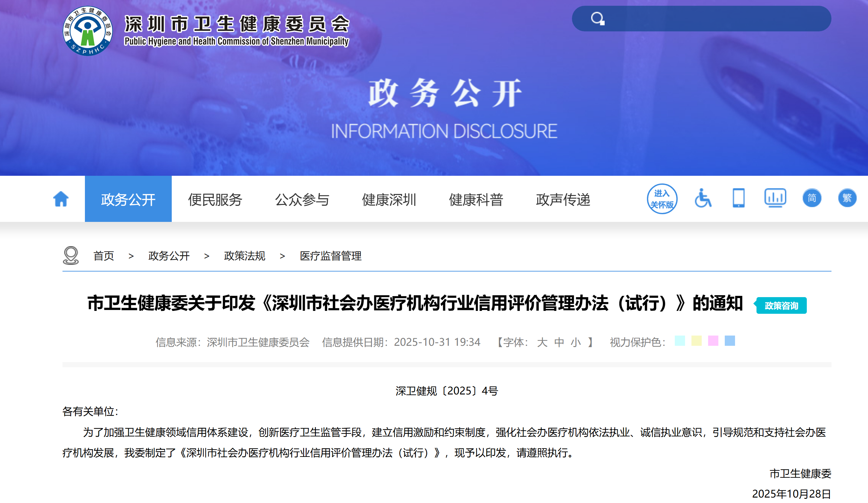868x503 pixels.
Task: Click the 各有关单位 salutation
Action: coord(90,411)
